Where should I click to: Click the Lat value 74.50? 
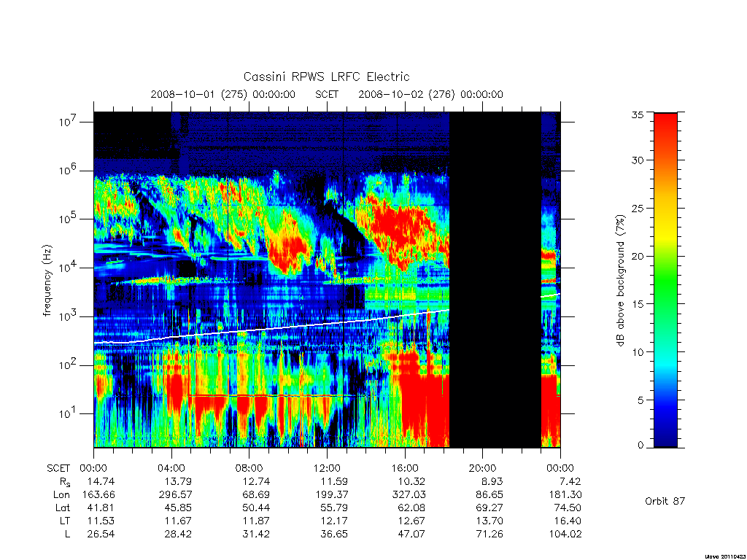tap(567, 507)
